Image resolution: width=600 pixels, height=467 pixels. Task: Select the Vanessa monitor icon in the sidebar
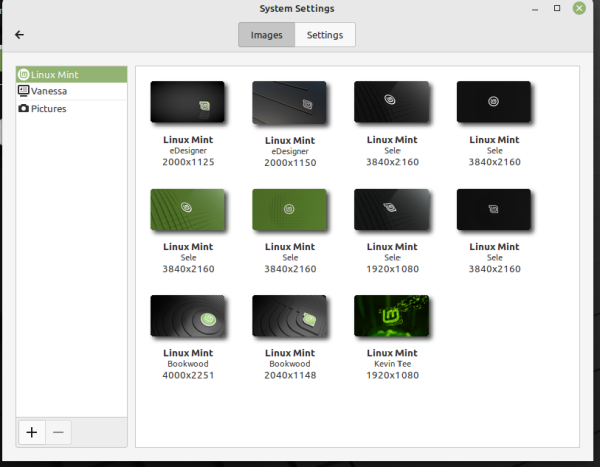pos(24,91)
